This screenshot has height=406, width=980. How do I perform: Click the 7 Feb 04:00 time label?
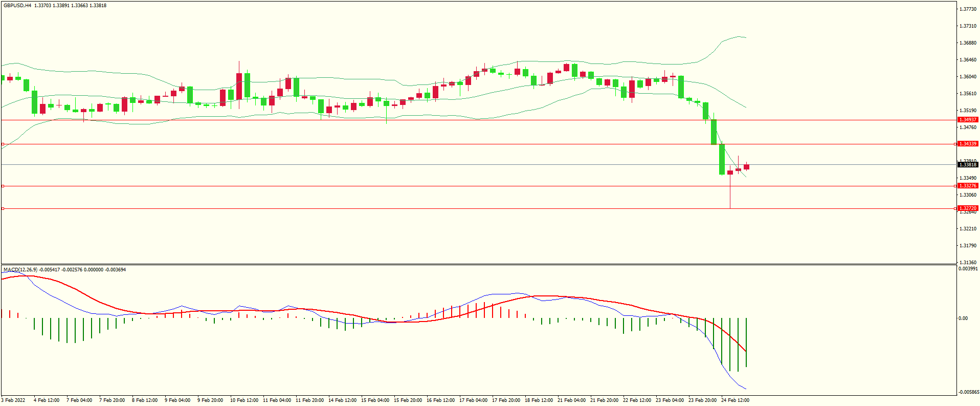click(79, 400)
